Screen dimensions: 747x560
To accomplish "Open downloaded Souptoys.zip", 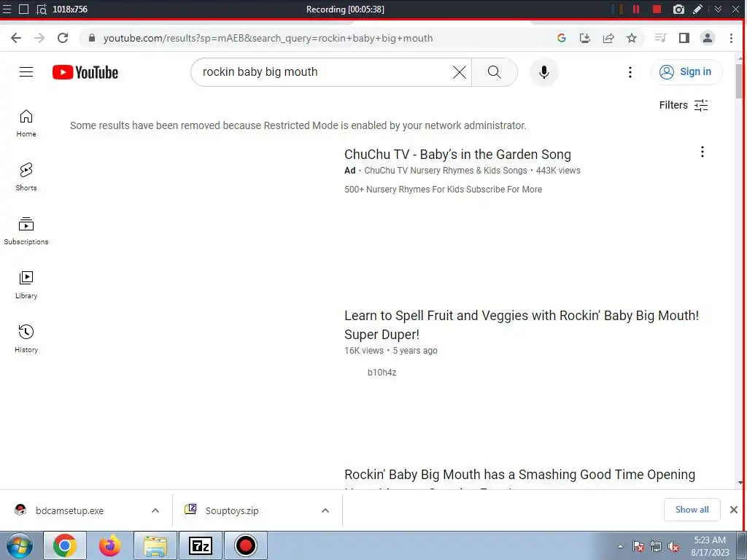I will 232,510.
